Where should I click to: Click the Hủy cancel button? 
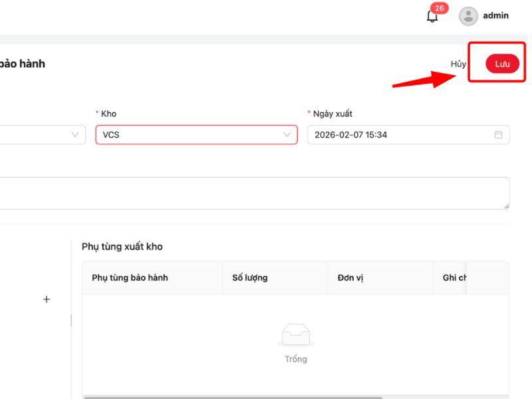pyautogui.click(x=458, y=64)
